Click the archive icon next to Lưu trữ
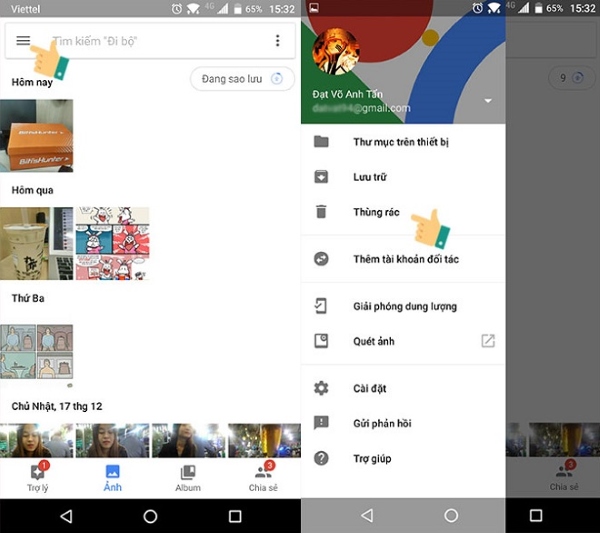 [x=321, y=177]
